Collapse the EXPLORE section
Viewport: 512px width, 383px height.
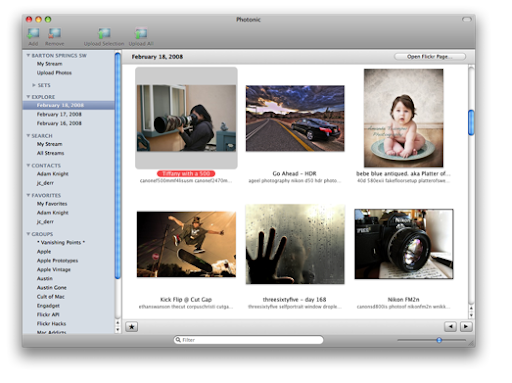pos(28,97)
